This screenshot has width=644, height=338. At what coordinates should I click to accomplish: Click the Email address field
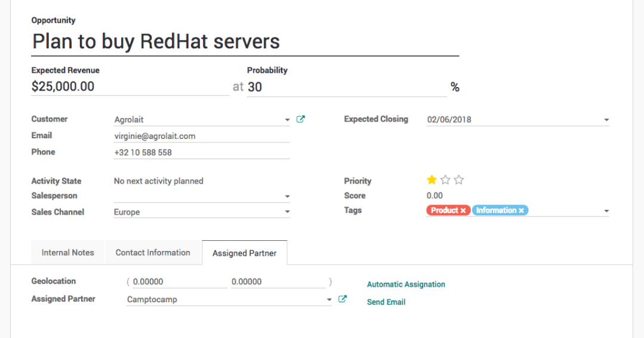[201, 136]
